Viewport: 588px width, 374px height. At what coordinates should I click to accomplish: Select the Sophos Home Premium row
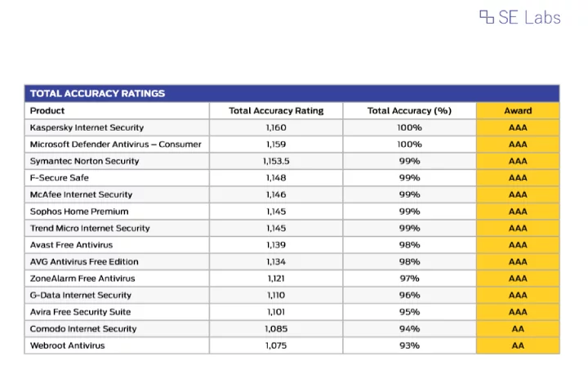point(292,211)
